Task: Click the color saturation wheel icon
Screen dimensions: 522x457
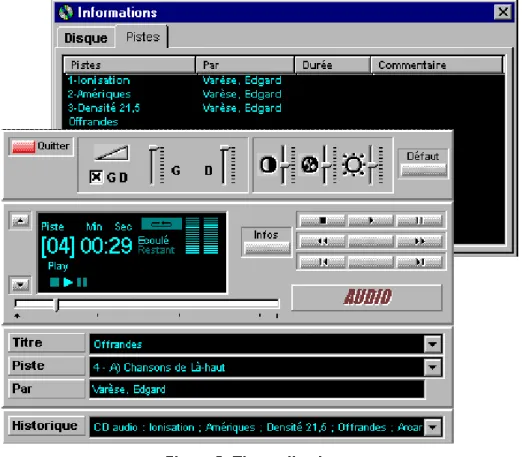Action: [310, 165]
